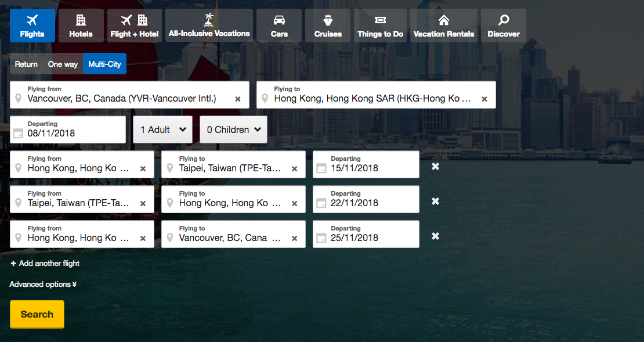Open the 0 Children dropdown

coord(233,129)
